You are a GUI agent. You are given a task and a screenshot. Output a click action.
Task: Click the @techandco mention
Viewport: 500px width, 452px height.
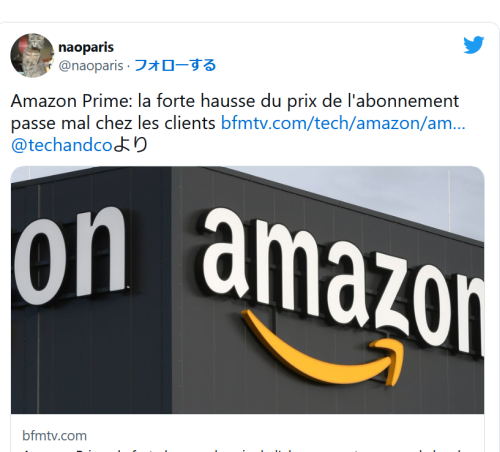62,145
